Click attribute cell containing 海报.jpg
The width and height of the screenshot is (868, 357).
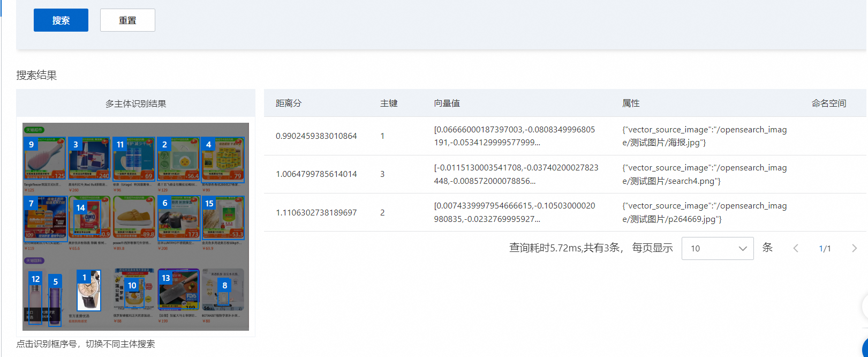[705, 136]
